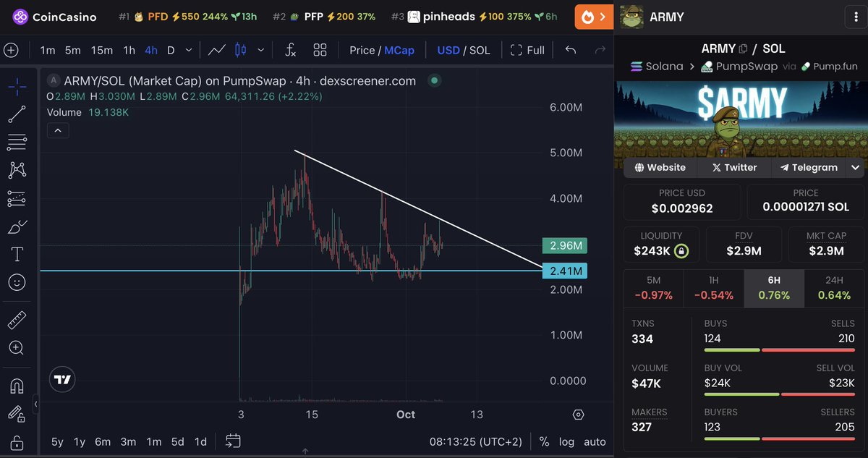Undo the last chart action
Image resolution: width=868 pixels, height=458 pixels.
pos(571,50)
